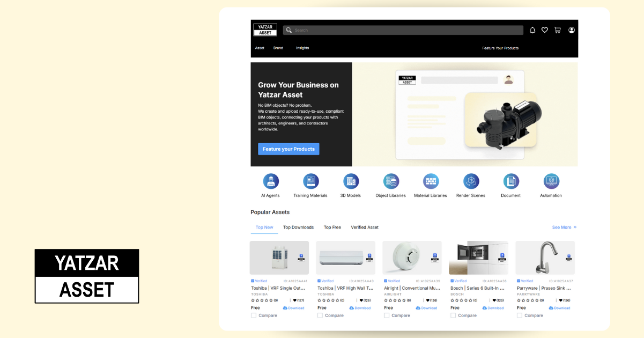644x338 pixels.
Task: Select the Top New tab
Action: point(264,227)
